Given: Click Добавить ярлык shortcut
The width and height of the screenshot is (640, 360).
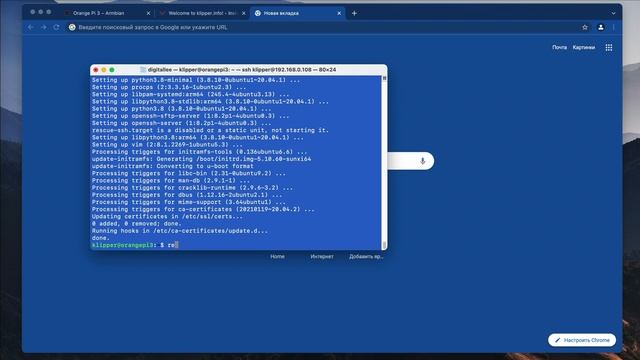Looking at the screenshot, I should (366, 256).
